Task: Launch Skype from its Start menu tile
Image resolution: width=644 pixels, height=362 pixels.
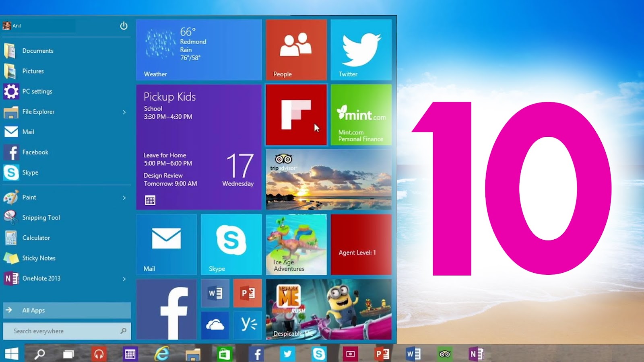Action: (231, 243)
